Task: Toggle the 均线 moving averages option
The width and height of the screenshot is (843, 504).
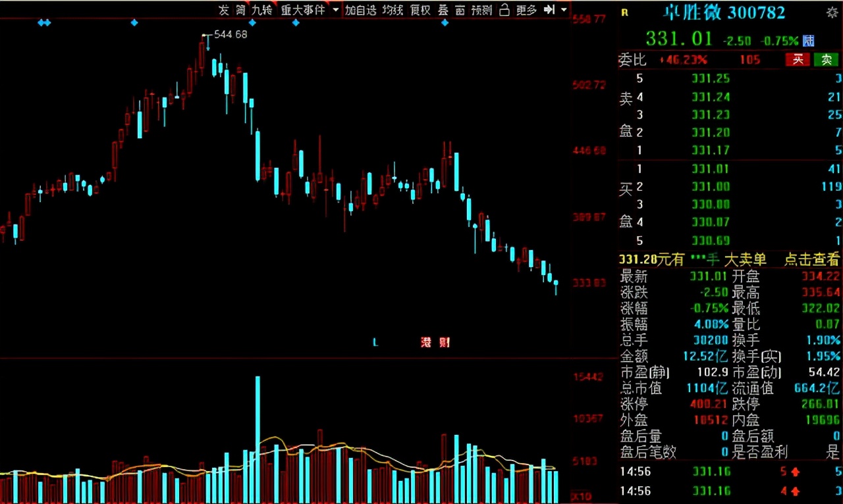Action: click(393, 10)
